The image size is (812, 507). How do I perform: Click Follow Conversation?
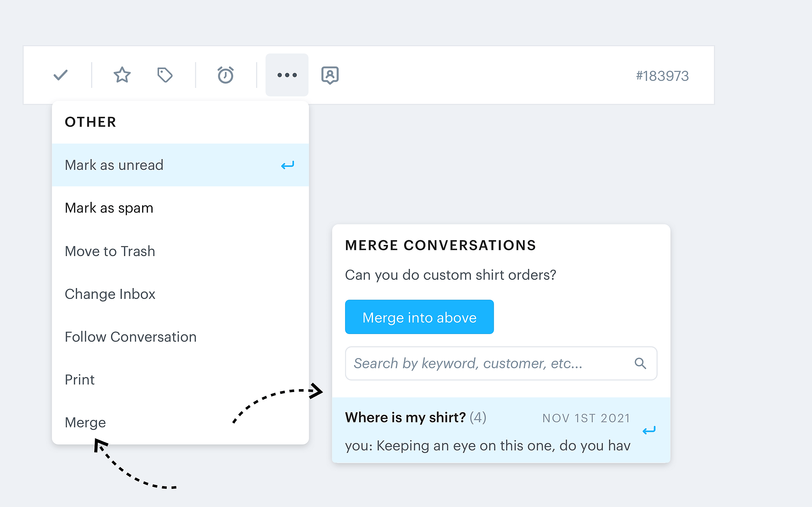pos(131,337)
